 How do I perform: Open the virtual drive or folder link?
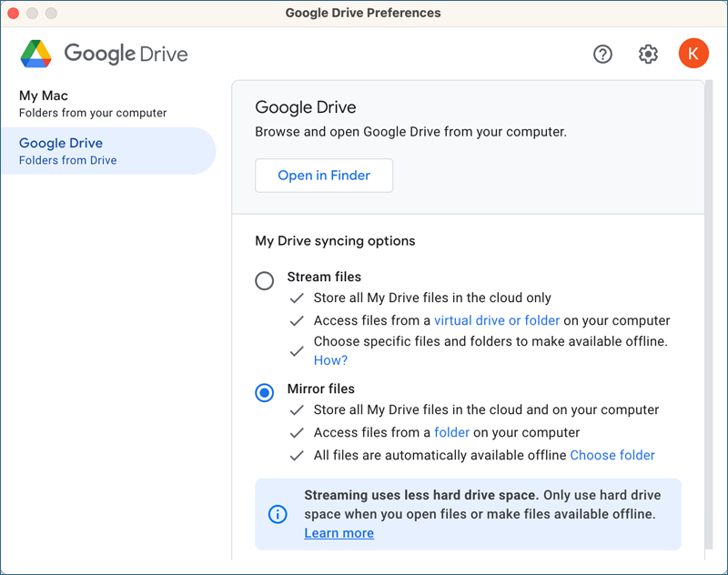pyautogui.click(x=496, y=320)
